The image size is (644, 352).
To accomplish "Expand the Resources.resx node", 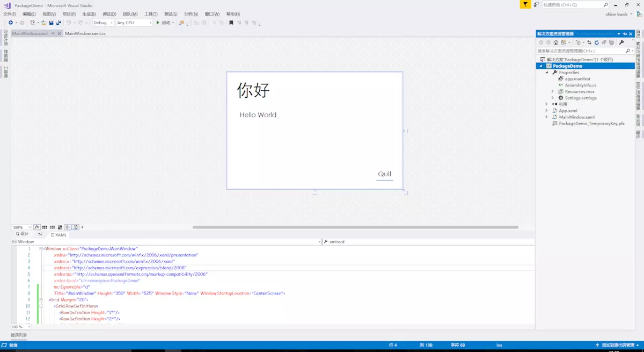I will [553, 91].
